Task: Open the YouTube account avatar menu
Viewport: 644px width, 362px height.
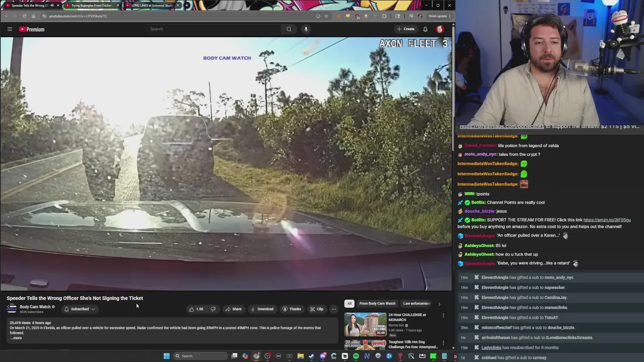Action: [440, 29]
